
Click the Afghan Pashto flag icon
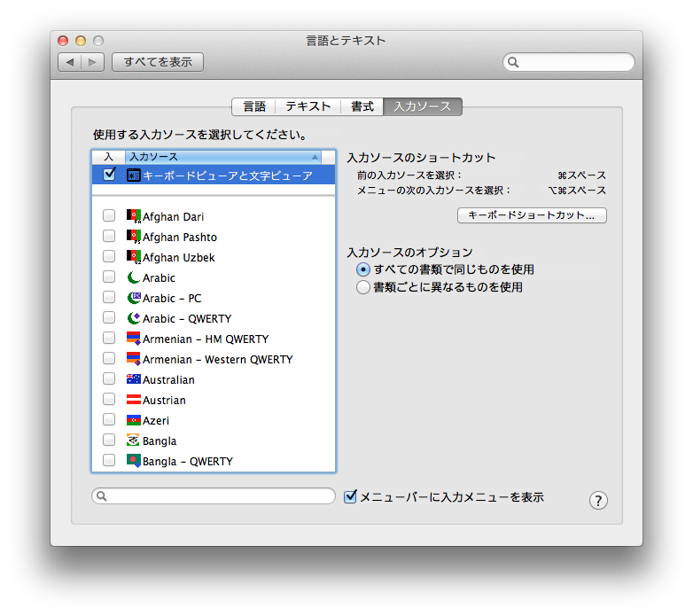click(x=134, y=237)
